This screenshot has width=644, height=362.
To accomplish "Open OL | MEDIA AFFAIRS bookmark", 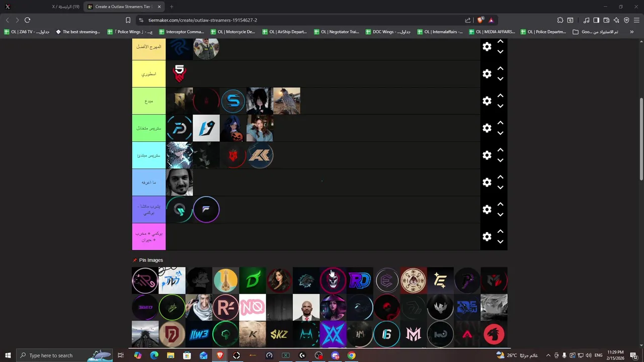I will (492, 32).
